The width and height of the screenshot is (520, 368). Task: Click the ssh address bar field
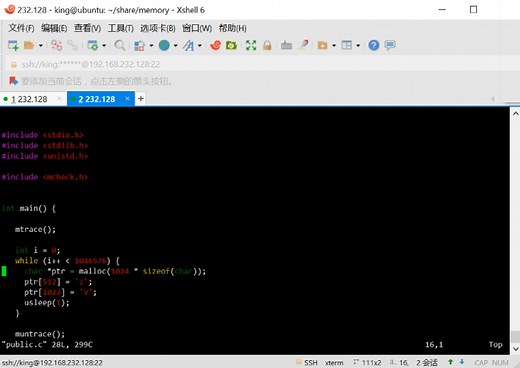(260, 64)
